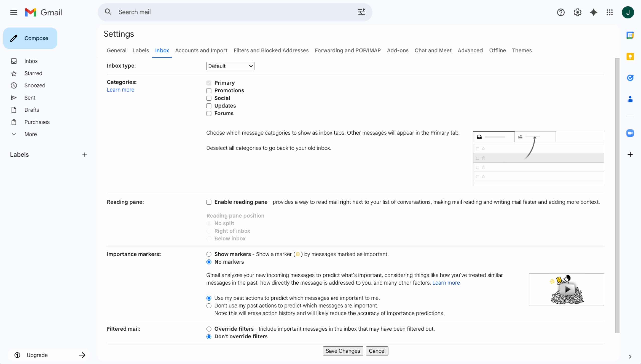Switch to the Filters and Blocked Addresses tab
The width and height of the screenshot is (641, 364).
point(271,50)
